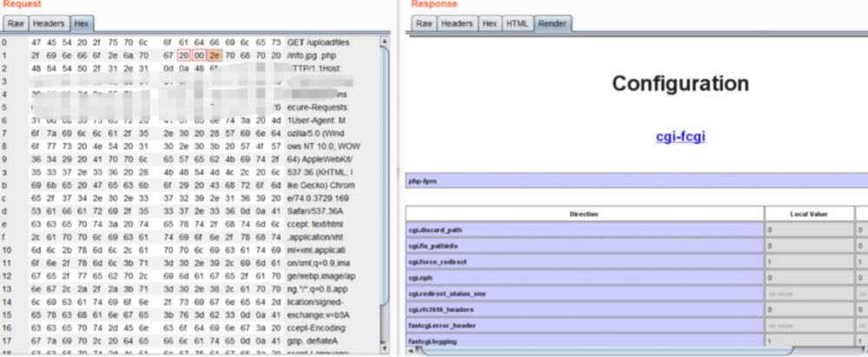Click the cgi.force_redirect directive row
Viewport: 868px width, 357px height.
(584, 261)
